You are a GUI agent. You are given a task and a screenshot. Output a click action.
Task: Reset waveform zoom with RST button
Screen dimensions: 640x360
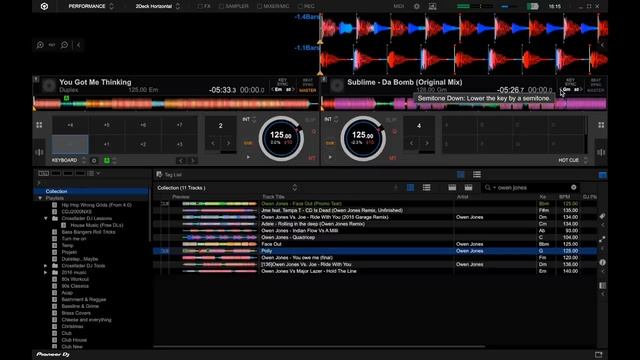pos(52,45)
